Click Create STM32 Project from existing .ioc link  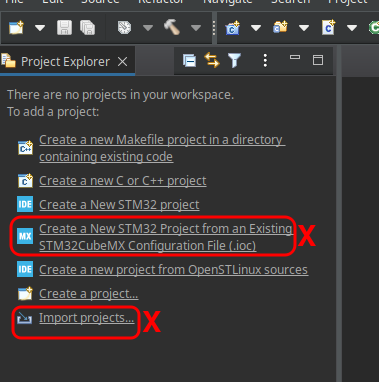[166, 237]
